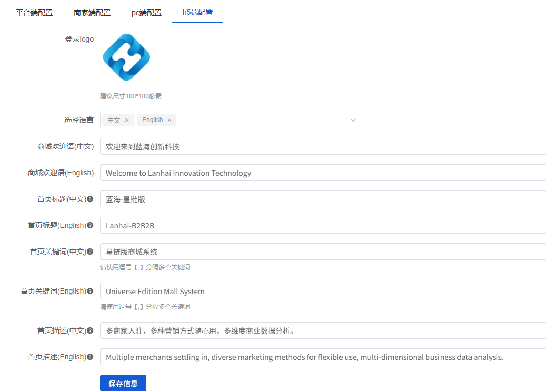Remove the English language tag
Screen dimensions: 550x392
169,120
